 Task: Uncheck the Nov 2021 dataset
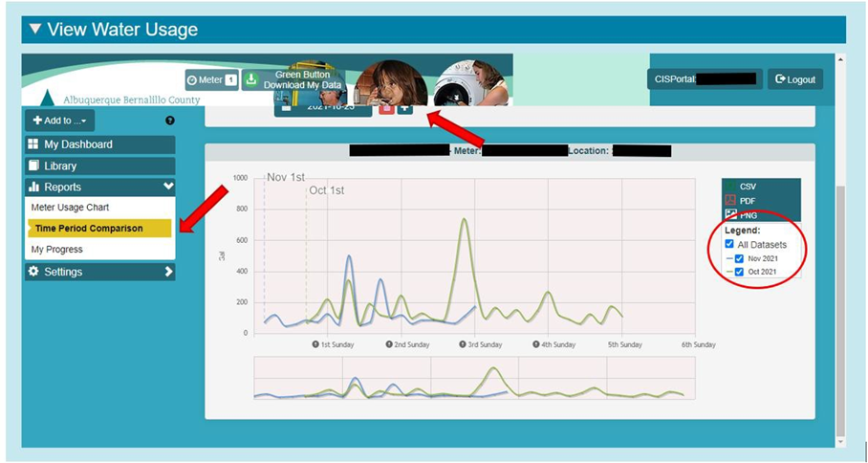click(739, 258)
